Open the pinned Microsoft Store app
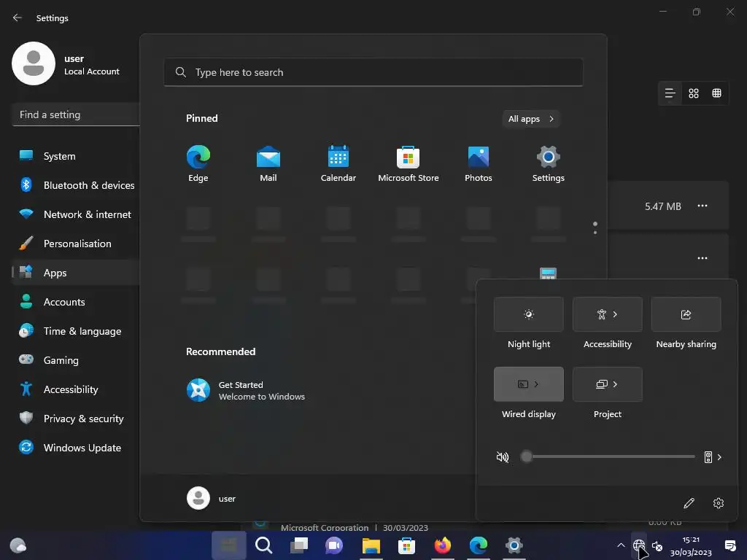The height and width of the screenshot is (560, 747). [409, 164]
